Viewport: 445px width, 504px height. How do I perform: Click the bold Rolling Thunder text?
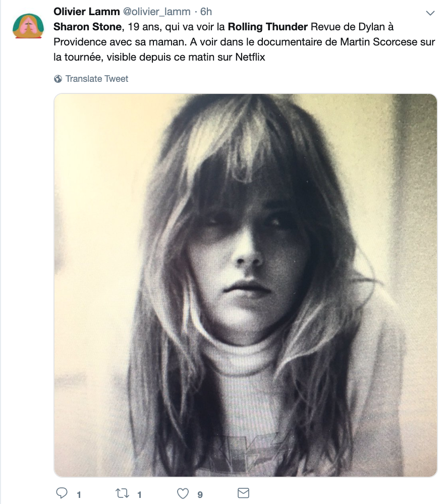click(267, 27)
